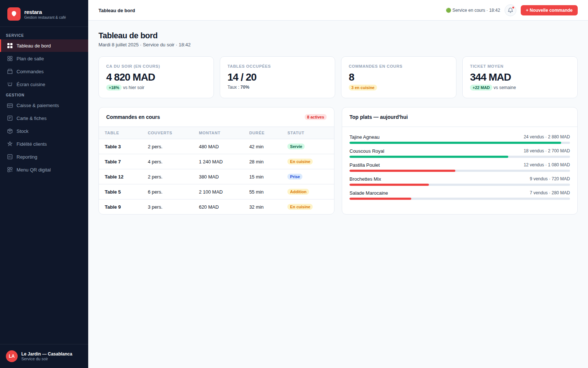Open Plan de salle icon in sidebar

pos(10,59)
